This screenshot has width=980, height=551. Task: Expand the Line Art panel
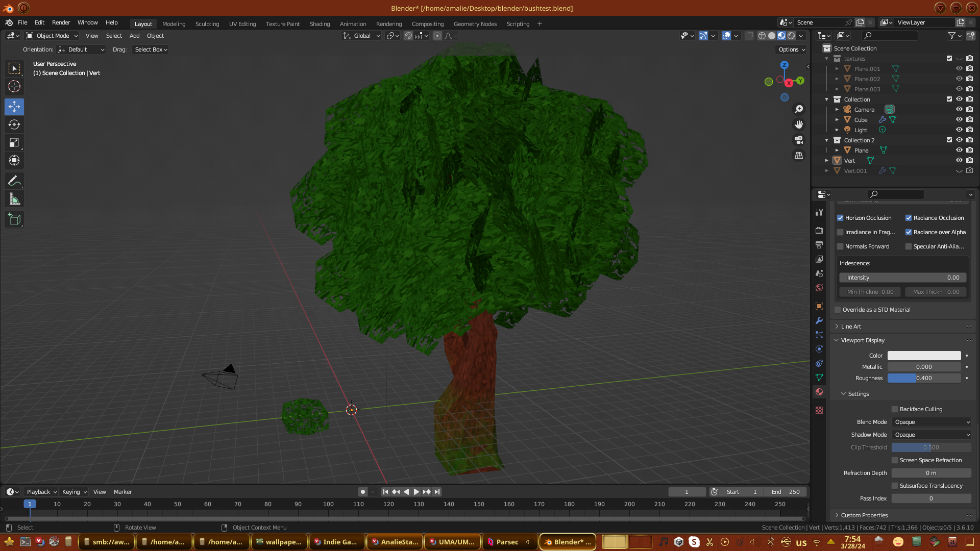pyautogui.click(x=851, y=327)
